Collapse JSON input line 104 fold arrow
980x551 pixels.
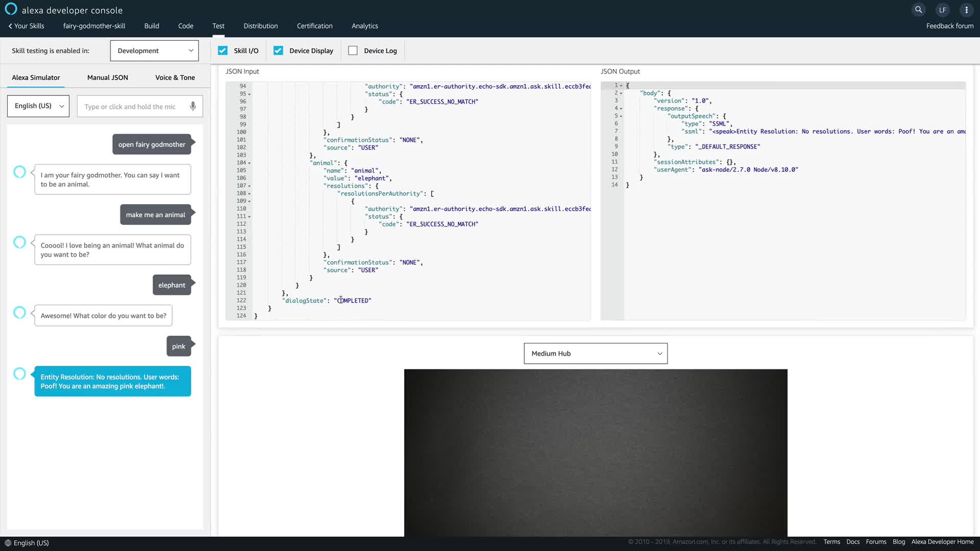pos(249,163)
